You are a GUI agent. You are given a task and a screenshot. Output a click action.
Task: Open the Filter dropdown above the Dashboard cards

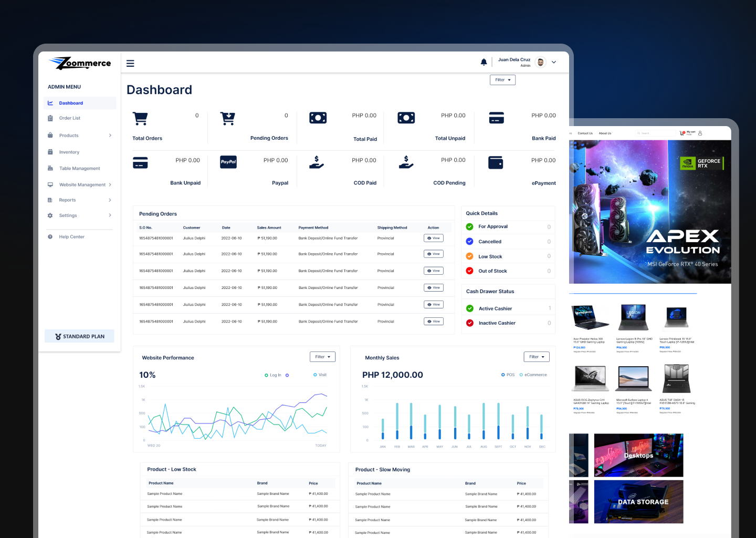tap(503, 80)
